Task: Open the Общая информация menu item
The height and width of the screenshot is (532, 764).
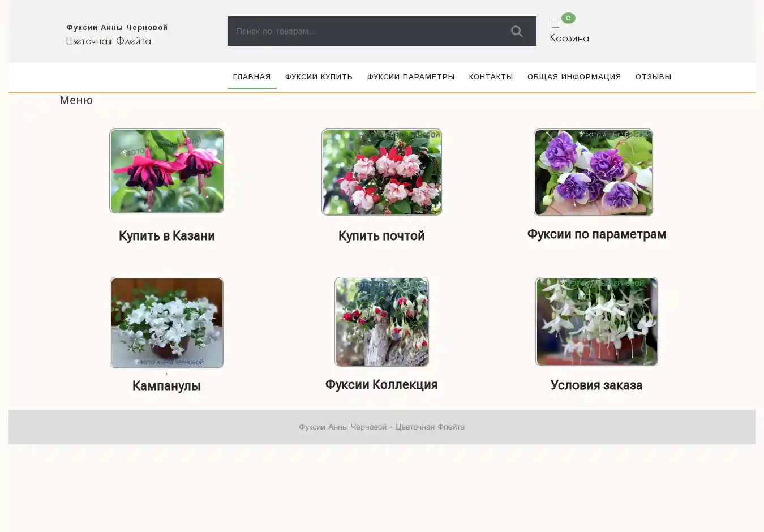Action: (x=574, y=77)
